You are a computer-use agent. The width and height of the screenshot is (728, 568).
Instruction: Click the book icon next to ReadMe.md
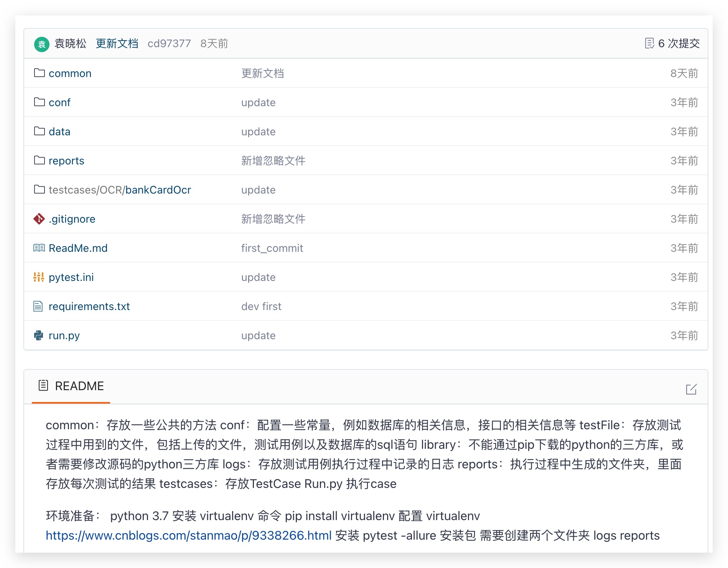point(39,248)
